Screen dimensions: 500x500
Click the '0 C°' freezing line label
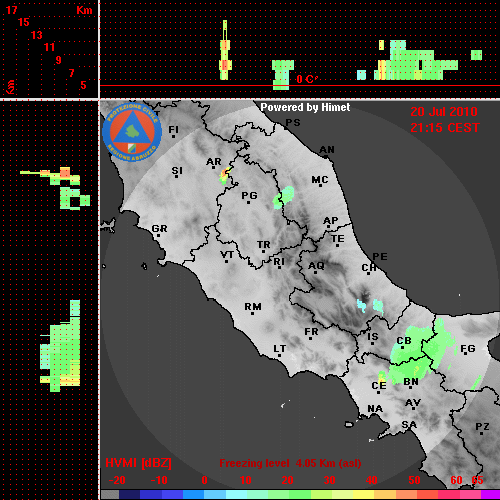pyautogui.click(x=307, y=79)
